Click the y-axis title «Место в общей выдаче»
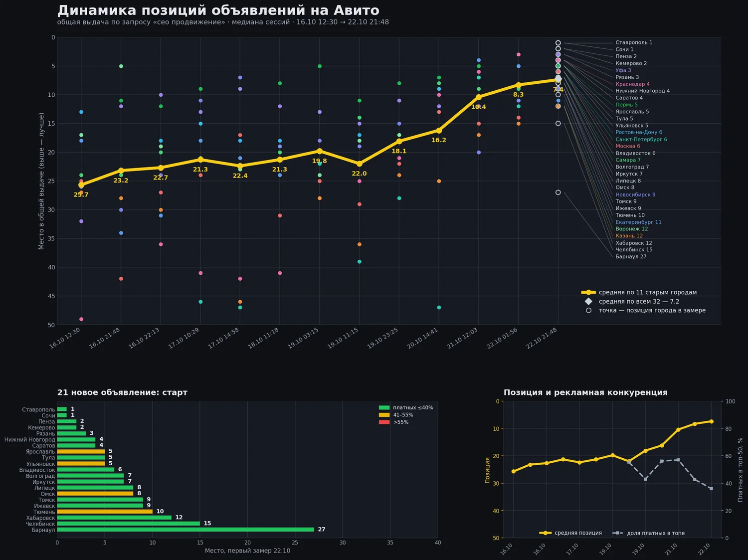Viewport: 748px width, 560px height. [41, 181]
